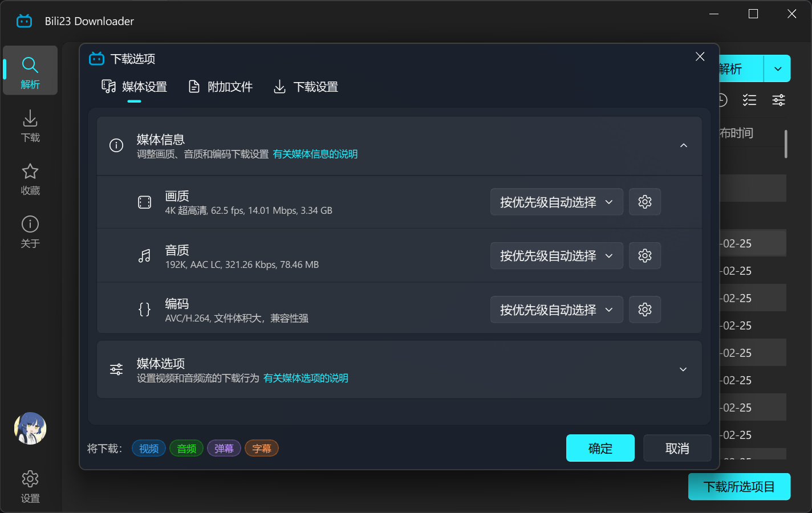The image size is (812, 513).
Task: Open the 关于 about page
Action: click(x=30, y=232)
